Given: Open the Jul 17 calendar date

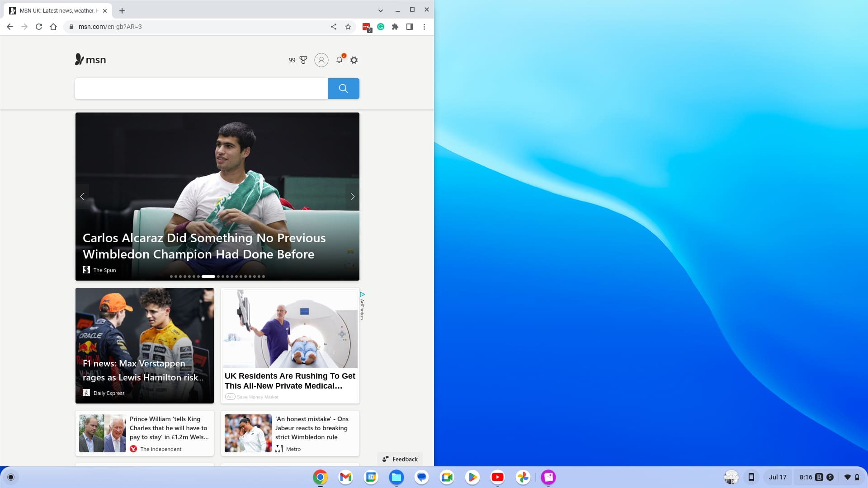Looking at the screenshot, I should 778,477.
